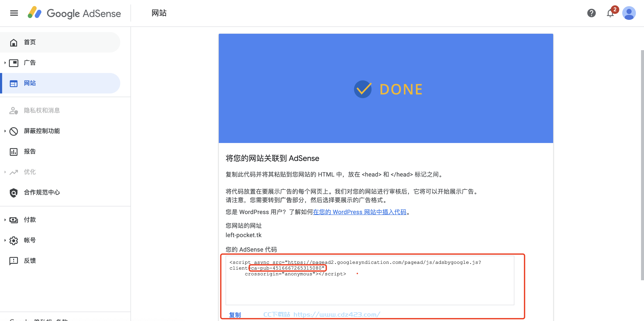
Task: Open 优化 in sidebar
Action: click(x=60, y=172)
